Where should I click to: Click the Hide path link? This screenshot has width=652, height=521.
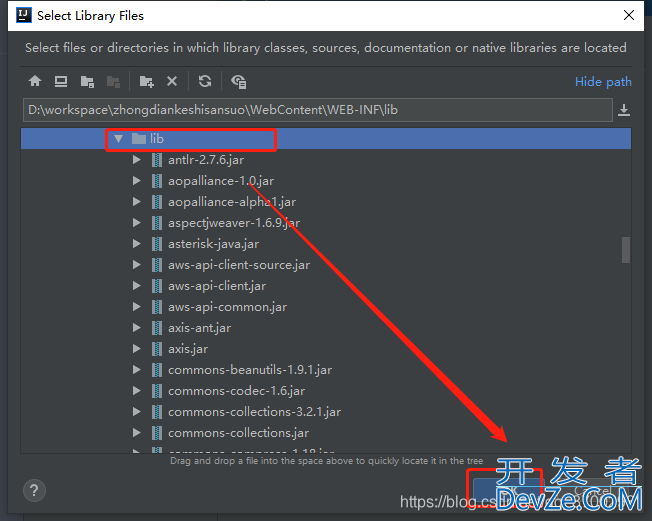pos(603,82)
